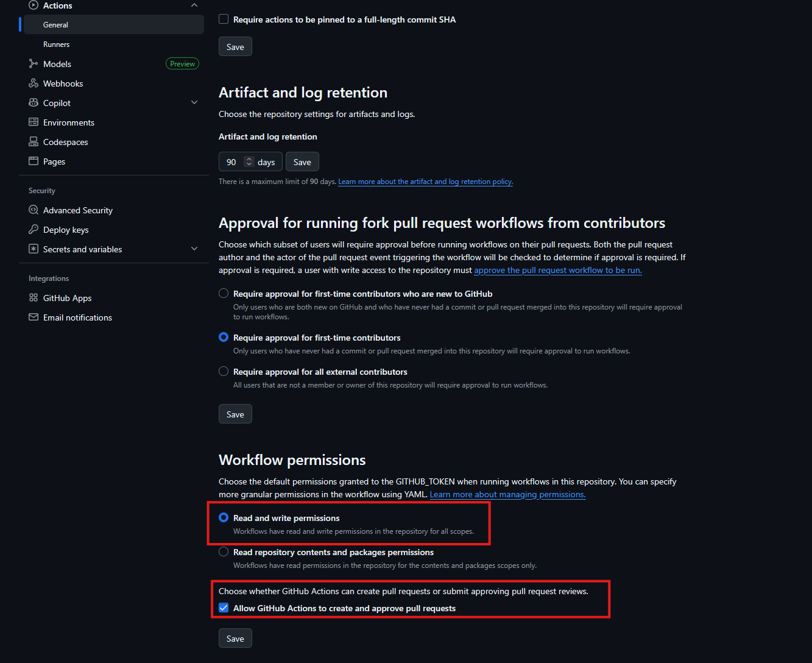The height and width of the screenshot is (663, 812).
Task: Open the General settings under Actions
Action: [x=56, y=24]
